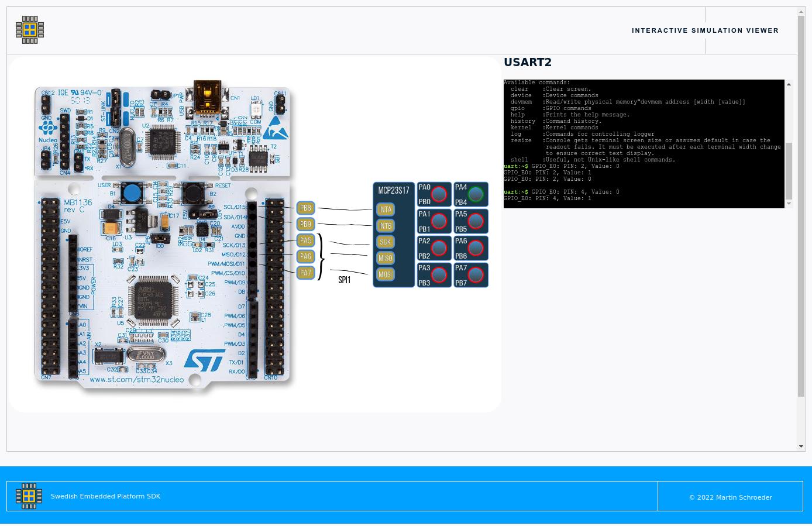Click the Swedish Embedded Platform SDK link
The height and width of the screenshot is (526, 812).
(105, 496)
